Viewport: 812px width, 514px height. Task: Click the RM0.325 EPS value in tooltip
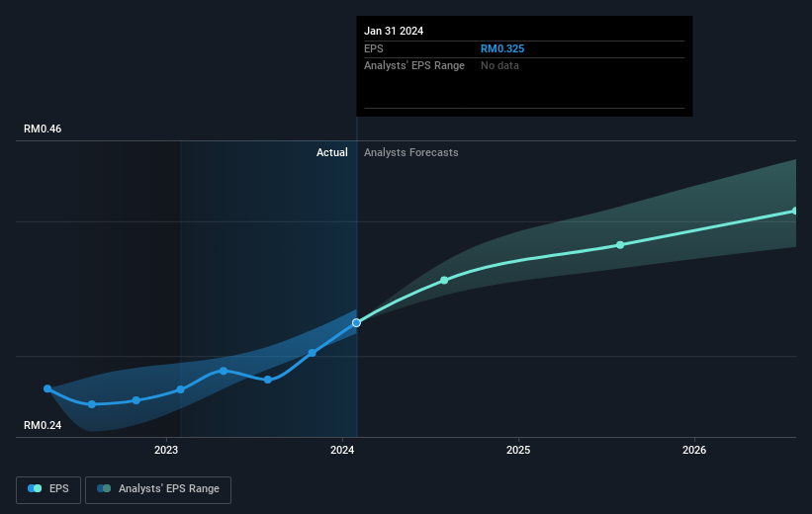[502, 48]
